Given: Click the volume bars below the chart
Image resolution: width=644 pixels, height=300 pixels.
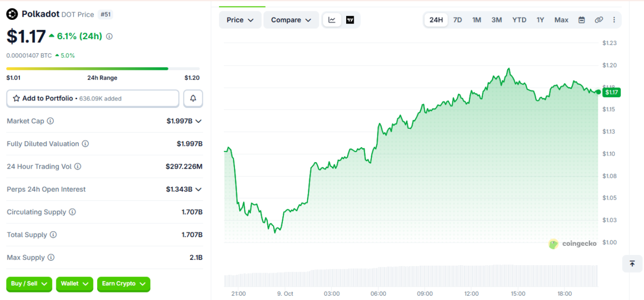Looking at the screenshot, I should coord(411,276).
